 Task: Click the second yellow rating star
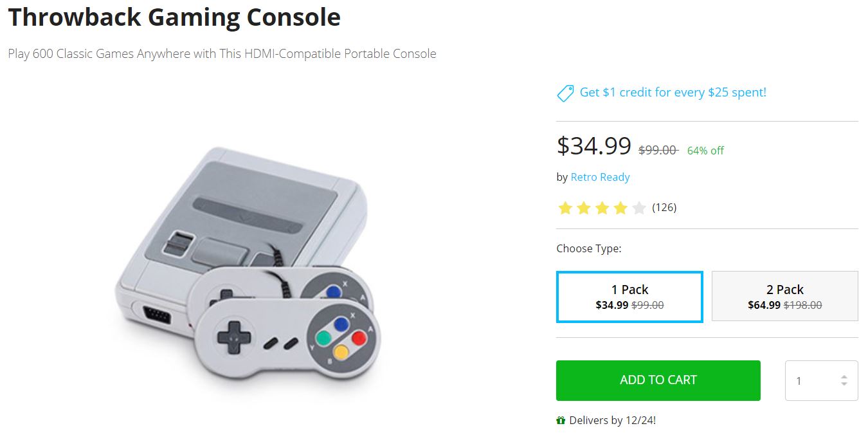(x=583, y=208)
